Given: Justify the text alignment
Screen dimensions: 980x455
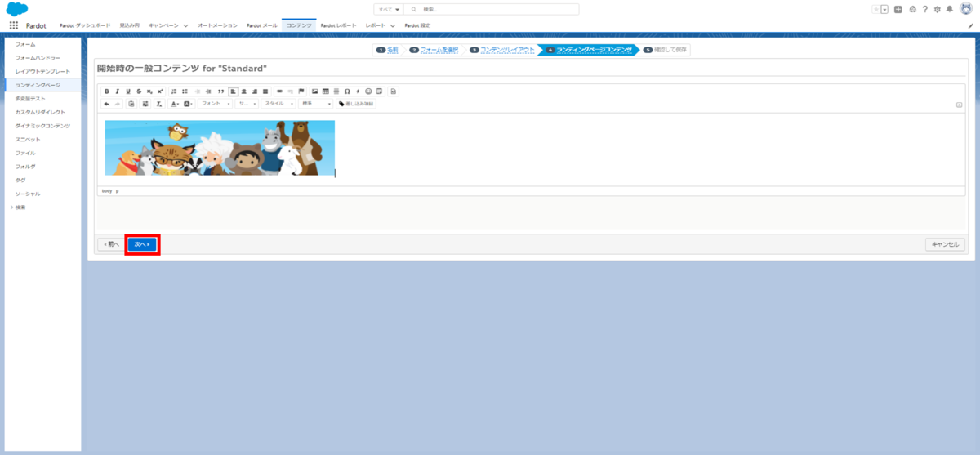Looking at the screenshot, I should pos(265,91).
